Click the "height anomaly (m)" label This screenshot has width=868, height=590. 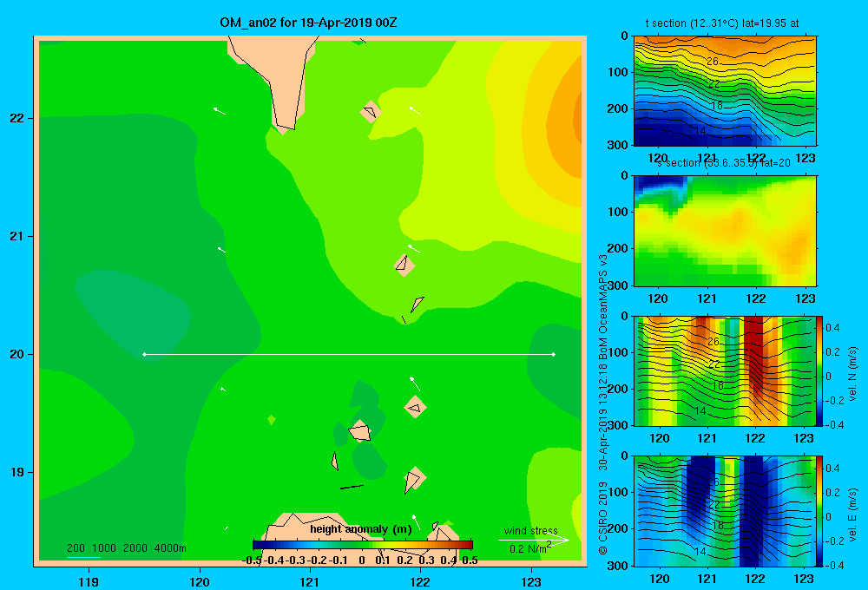(361, 529)
